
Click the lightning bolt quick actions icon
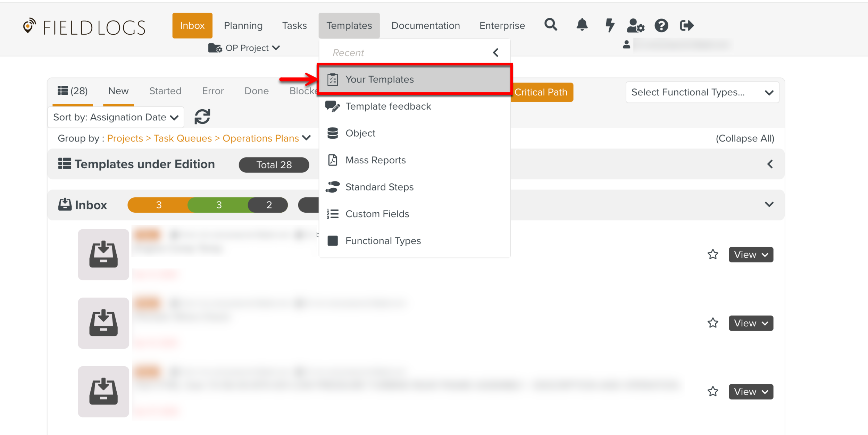pos(610,25)
